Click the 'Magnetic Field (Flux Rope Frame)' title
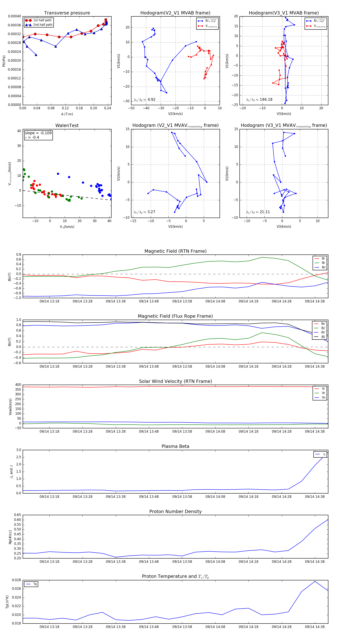This screenshot has height=644, width=351. pyautogui.click(x=175, y=316)
